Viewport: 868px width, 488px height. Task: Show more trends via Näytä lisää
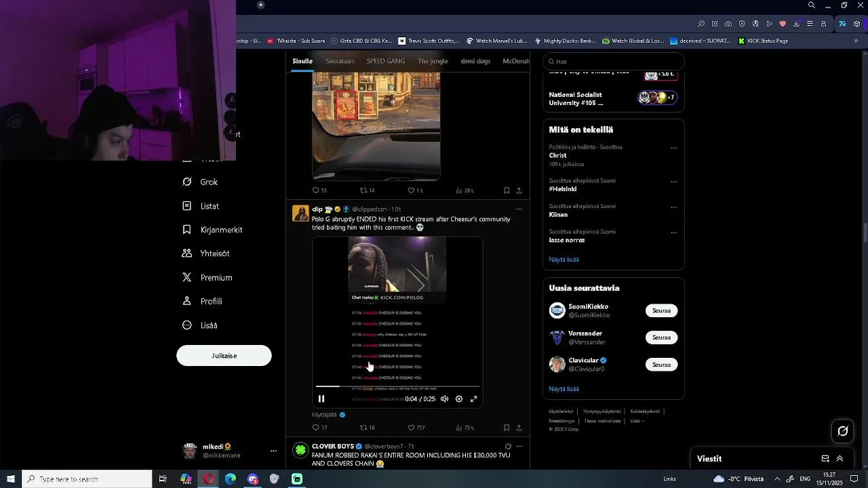(564, 260)
